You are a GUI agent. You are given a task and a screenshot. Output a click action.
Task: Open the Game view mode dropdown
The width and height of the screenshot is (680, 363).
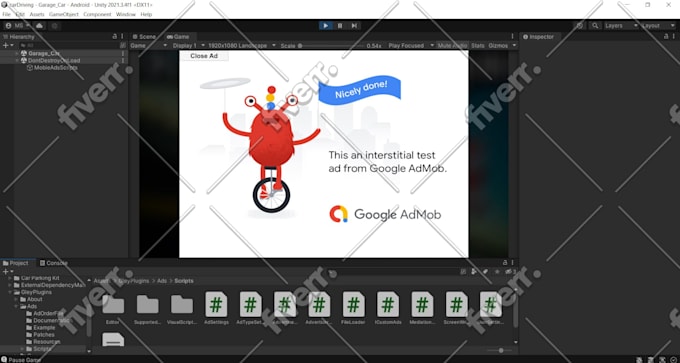click(149, 46)
